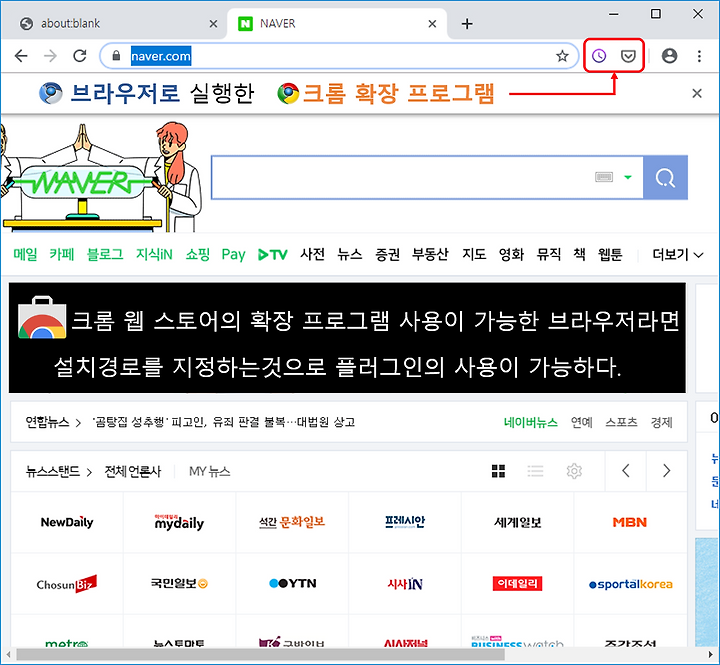Click the magnifier search button
The height and width of the screenshot is (665, 720).
665,177
